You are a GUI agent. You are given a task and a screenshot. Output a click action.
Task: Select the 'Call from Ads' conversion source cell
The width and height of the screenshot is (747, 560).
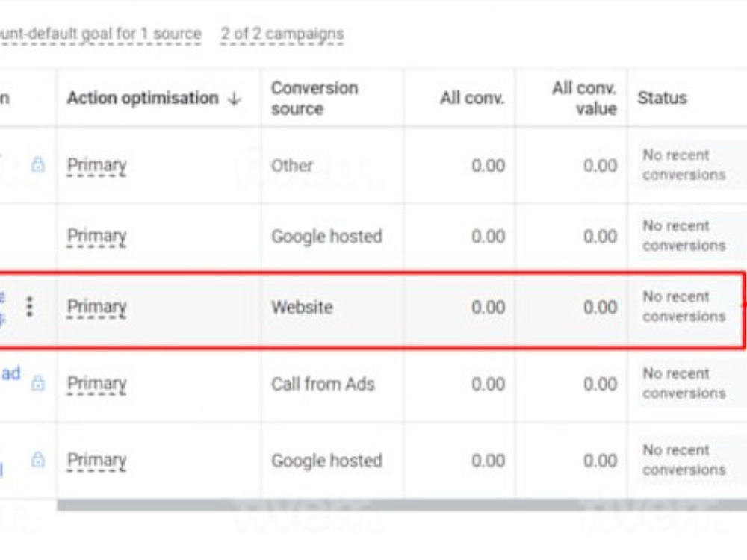click(323, 384)
